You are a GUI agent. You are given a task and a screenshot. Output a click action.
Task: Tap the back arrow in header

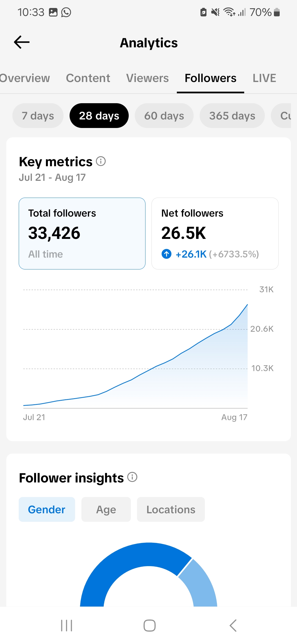coord(22,42)
